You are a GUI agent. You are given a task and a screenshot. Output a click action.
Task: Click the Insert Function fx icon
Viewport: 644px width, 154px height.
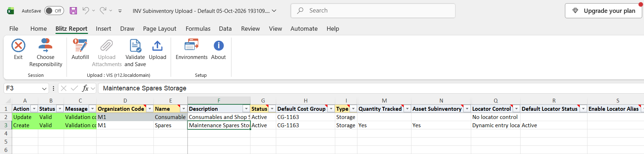[85, 88]
